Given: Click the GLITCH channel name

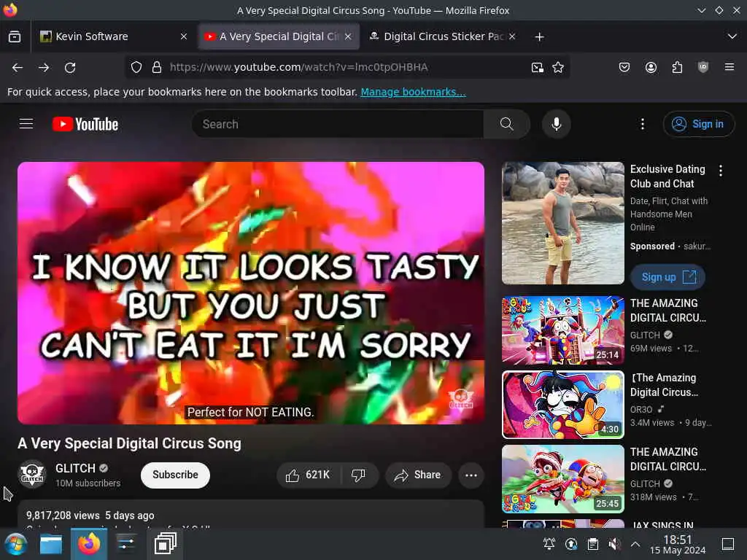Looking at the screenshot, I should click(75, 469).
